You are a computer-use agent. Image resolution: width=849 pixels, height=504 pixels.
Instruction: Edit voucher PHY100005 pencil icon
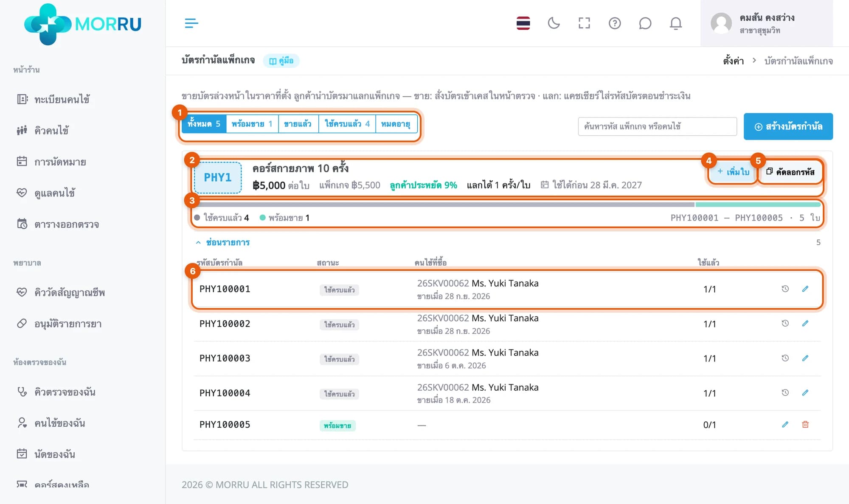[x=785, y=424]
